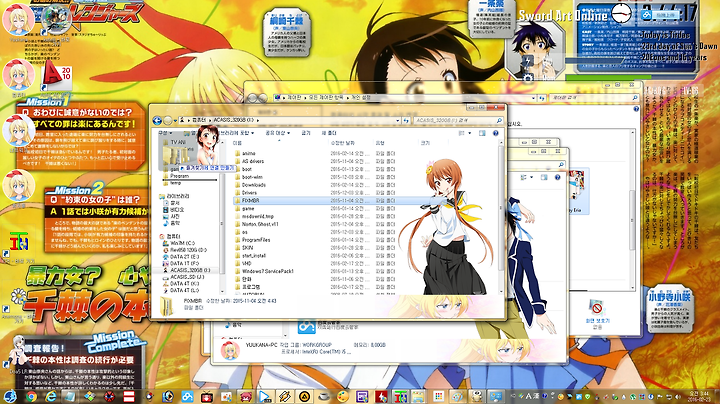Select the 'AS drivers' folder
This screenshot has height=404, width=720.
[253, 161]
